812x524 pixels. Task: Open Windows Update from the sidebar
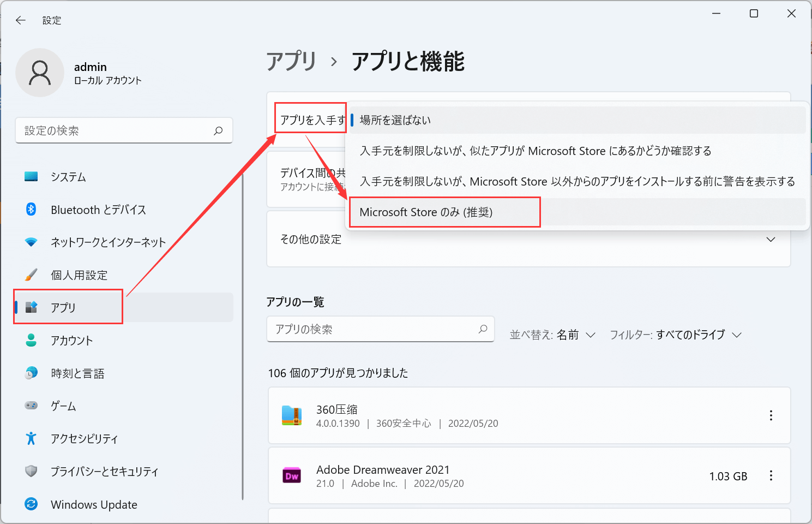(x=93, y=504)
